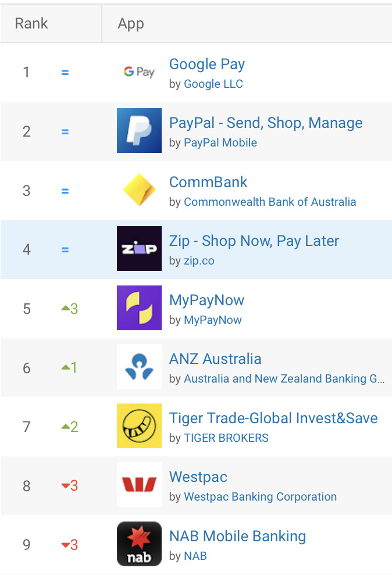Image resolution: width=392 pixels, height=575 pixels.
Task: Click the CommBank yellow diamond icon
Action: (139, 190)
